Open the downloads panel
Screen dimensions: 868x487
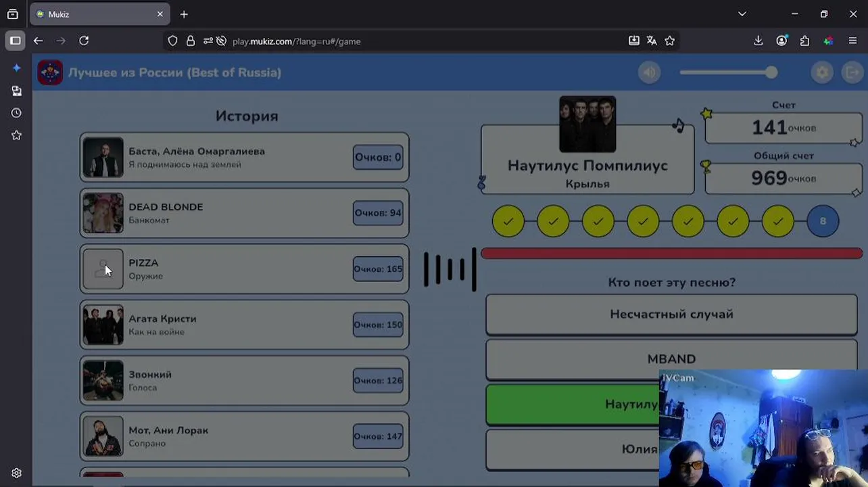pyautogui.click(x=758, y=41)
